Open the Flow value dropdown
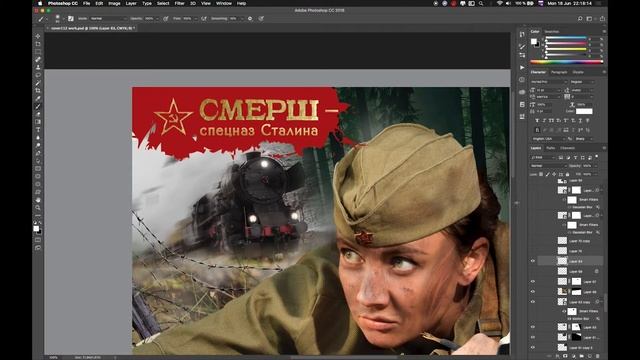This screenshot has height=360, width=640. pyautogui.click(x=196, y=18)
